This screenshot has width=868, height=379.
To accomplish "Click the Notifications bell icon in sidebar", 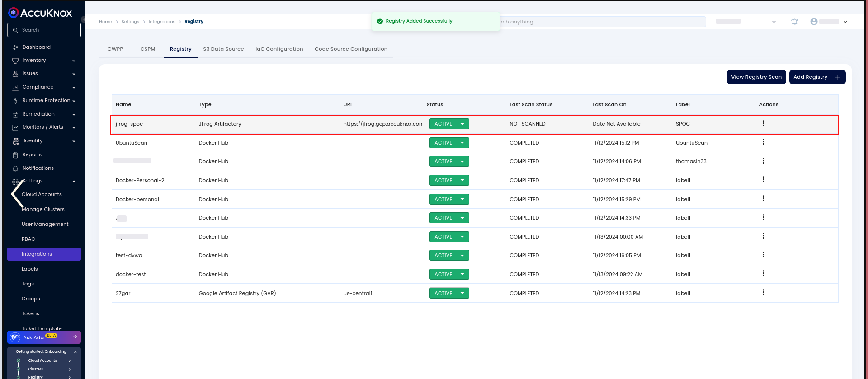I will (15, 168).
